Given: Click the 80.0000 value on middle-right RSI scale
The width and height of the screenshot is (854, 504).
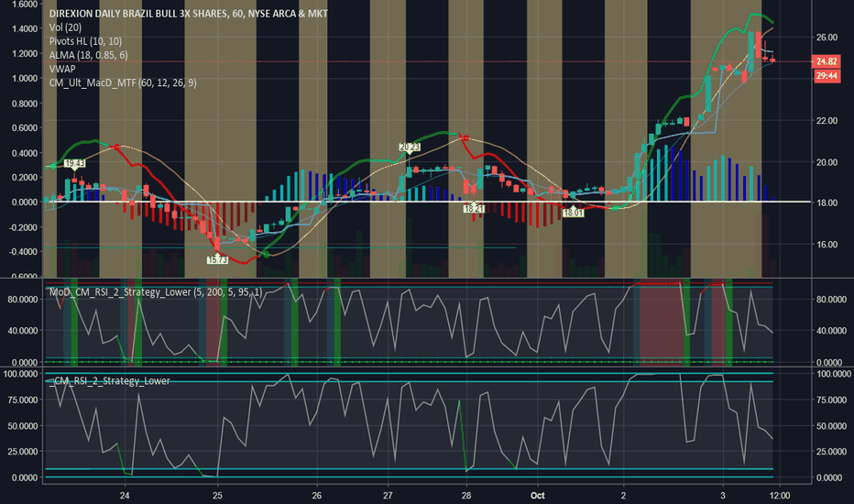Looking at the screenshot, I should (x=832, y=299).
